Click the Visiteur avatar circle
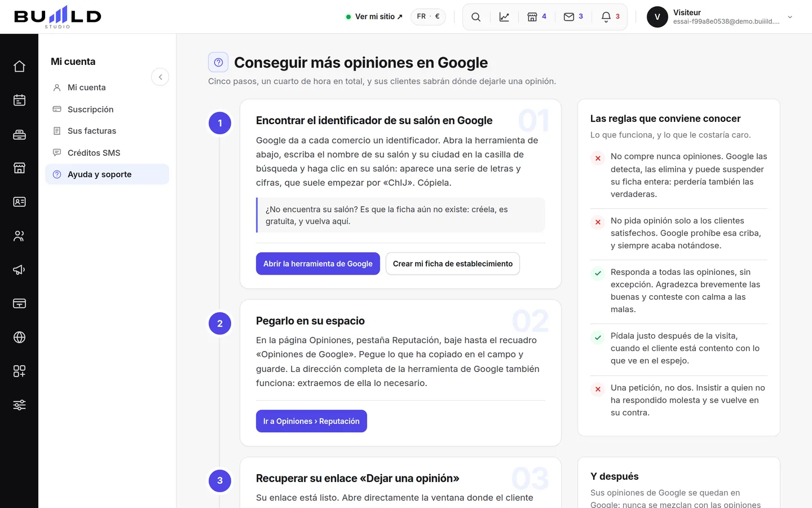This screenshot has height=508, width=812. (657, 17)
